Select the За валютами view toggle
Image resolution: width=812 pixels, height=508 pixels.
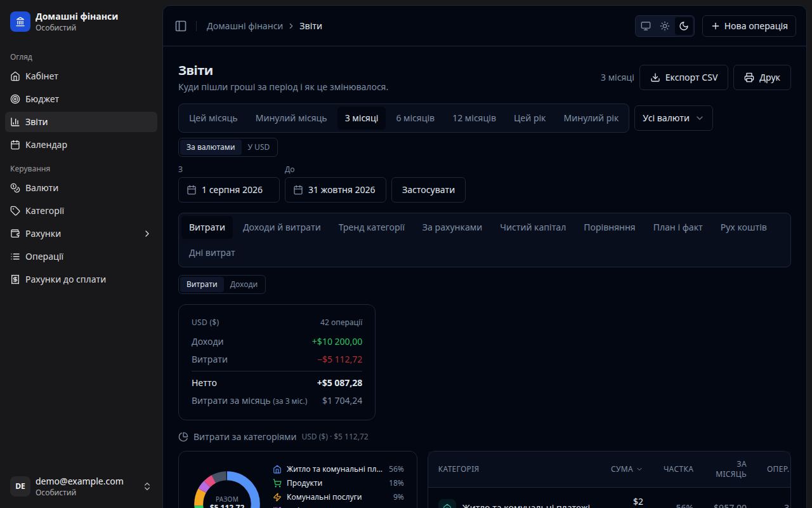coord(211,147)
